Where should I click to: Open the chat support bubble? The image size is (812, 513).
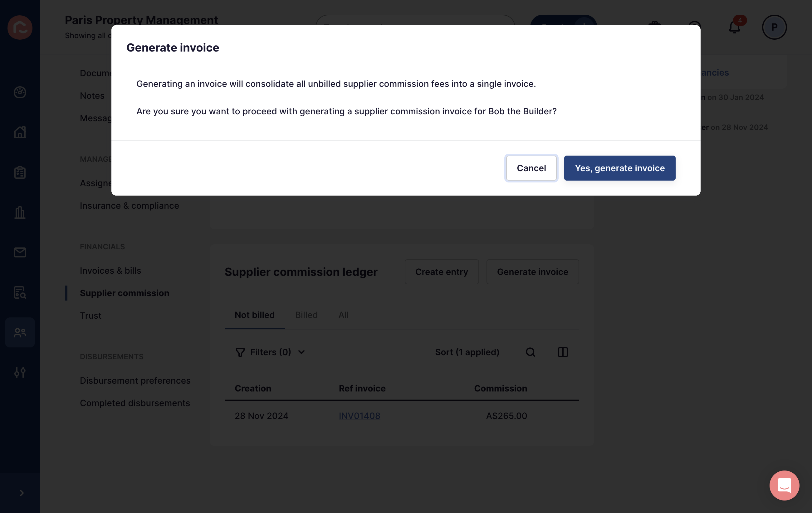(784, 485)
